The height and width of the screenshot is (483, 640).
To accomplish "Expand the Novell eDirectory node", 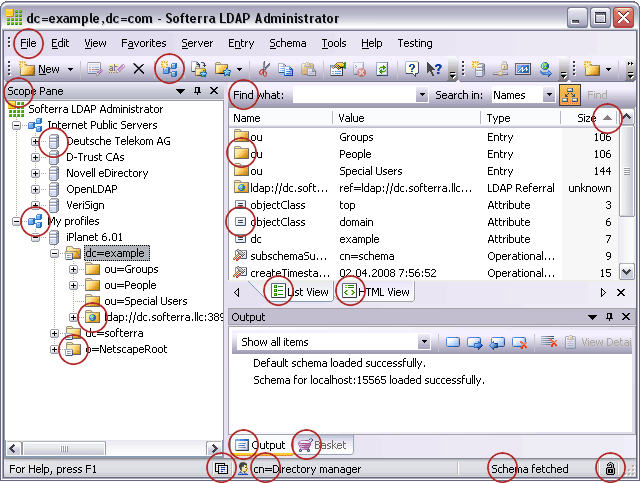I will [x=35, y=173].
